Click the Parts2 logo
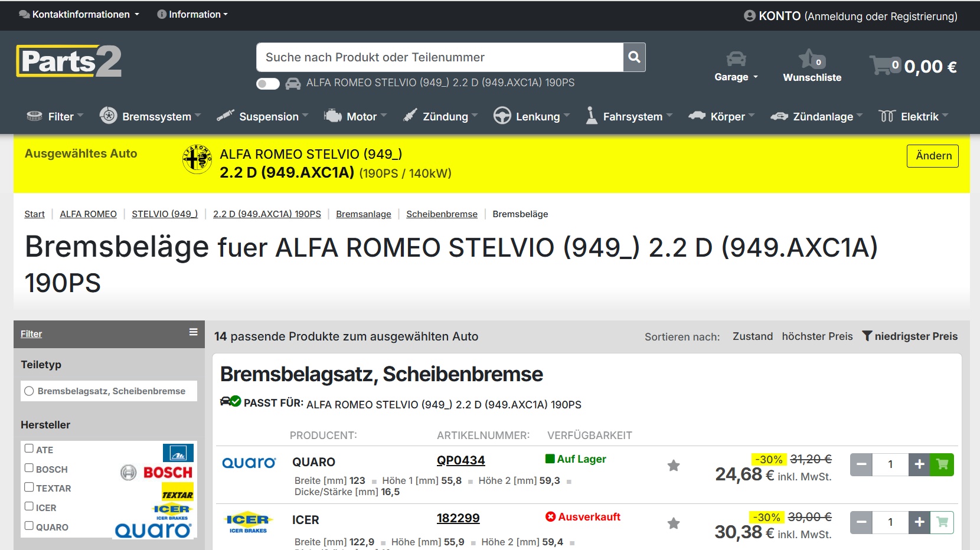Screen dimensions: 980x550 [x=69, y=61]
